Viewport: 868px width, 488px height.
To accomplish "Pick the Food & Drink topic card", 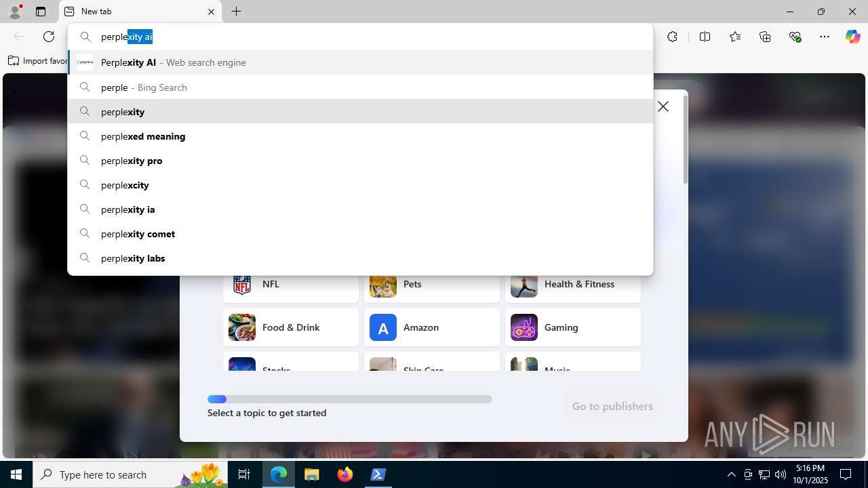I will click(291, 327).
